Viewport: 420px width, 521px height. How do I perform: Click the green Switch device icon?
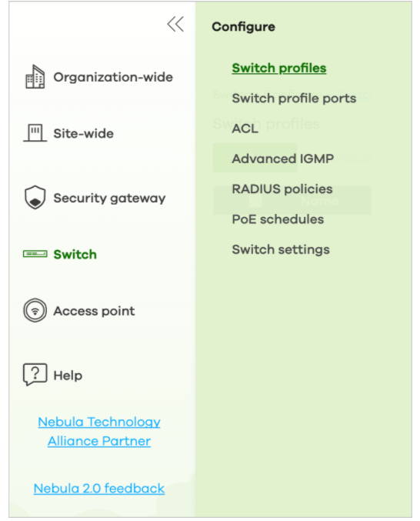coord(35,254)
